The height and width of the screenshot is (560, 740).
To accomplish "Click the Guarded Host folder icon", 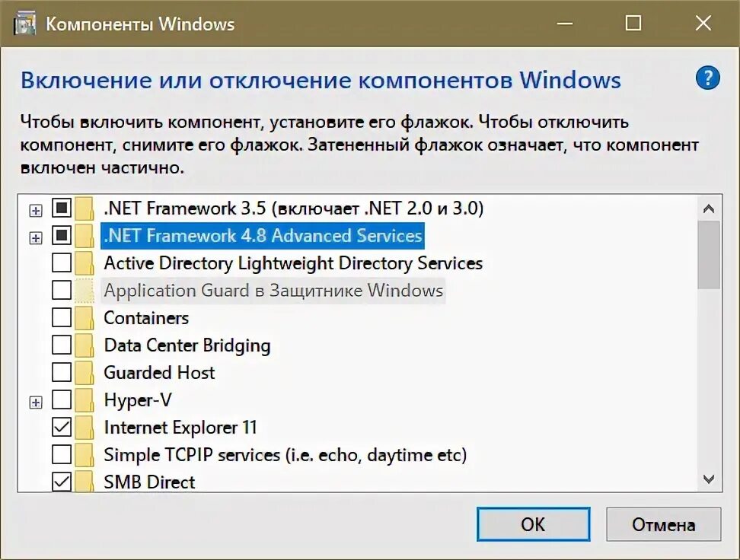I will (85, 373).
